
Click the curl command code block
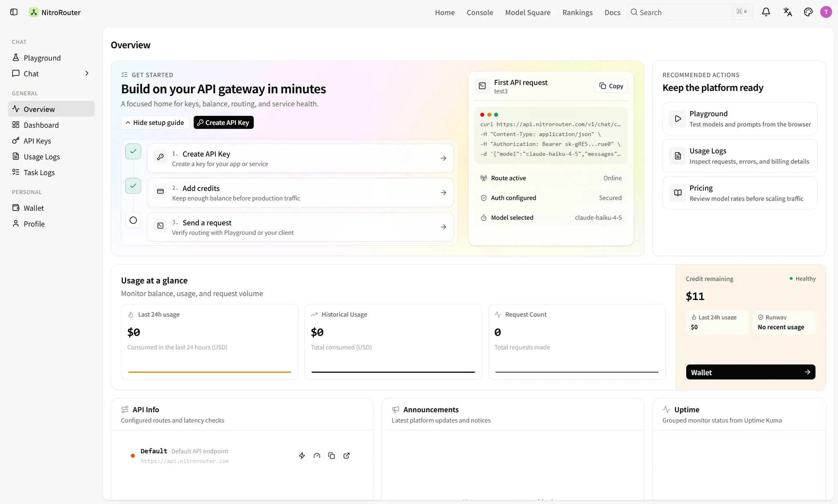click(551, 135)
